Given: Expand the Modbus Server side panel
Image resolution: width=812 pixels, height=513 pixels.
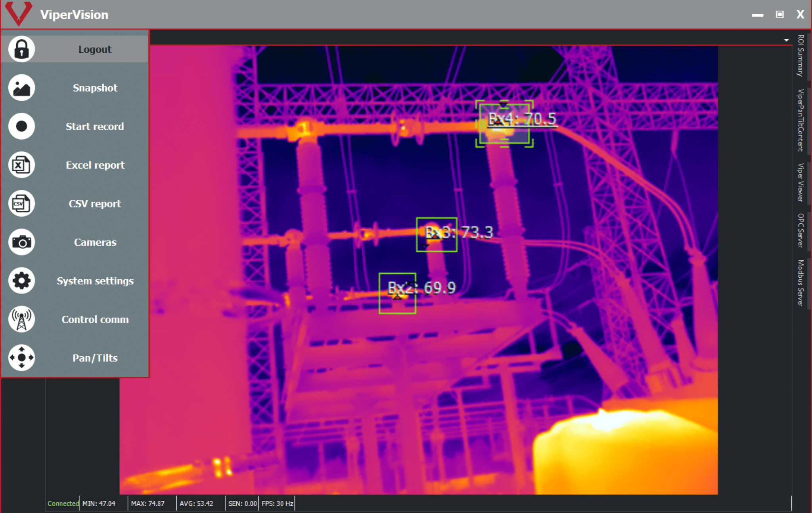Looking at the screenshot, I should pos(801,282).
